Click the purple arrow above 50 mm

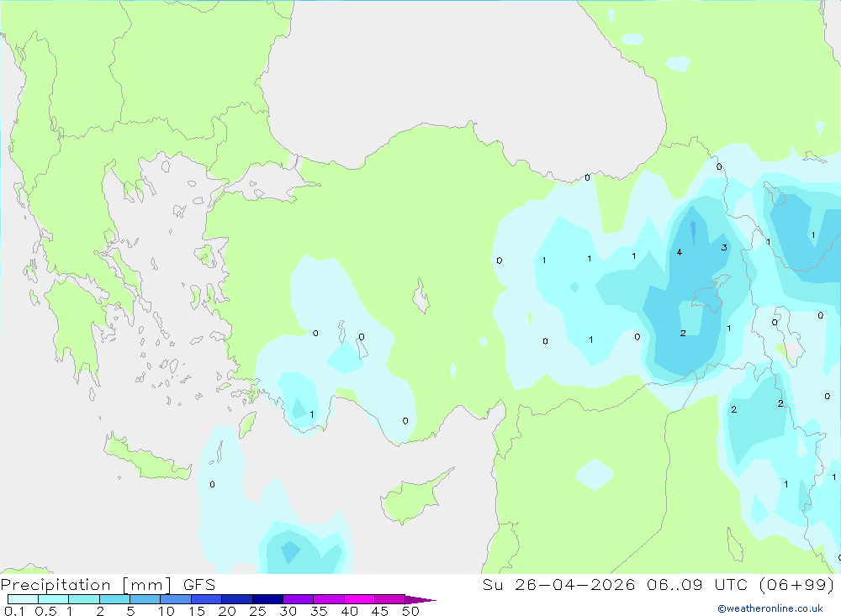coord(420,599)
